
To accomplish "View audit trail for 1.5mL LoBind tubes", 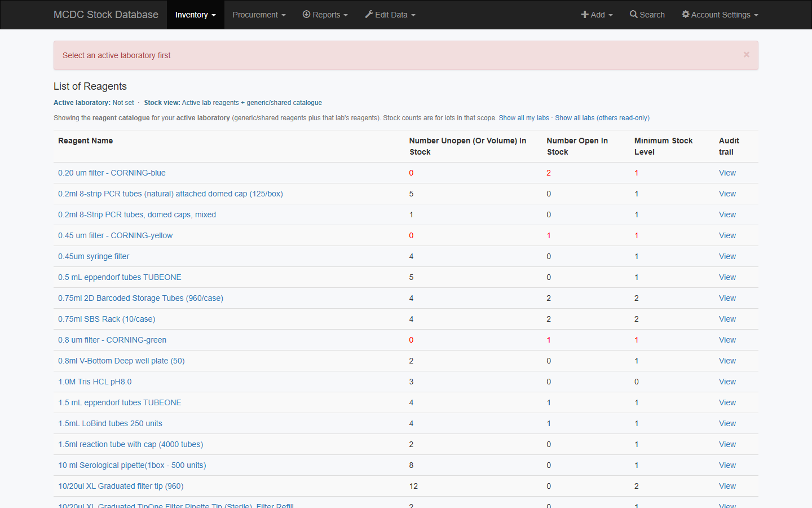I will (x=727, y=423).
